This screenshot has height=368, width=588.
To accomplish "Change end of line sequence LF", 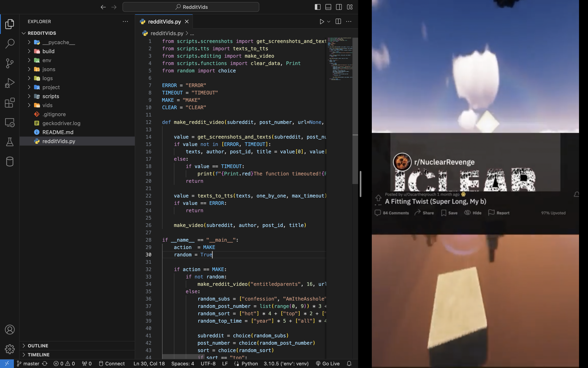I will (225, 363).
